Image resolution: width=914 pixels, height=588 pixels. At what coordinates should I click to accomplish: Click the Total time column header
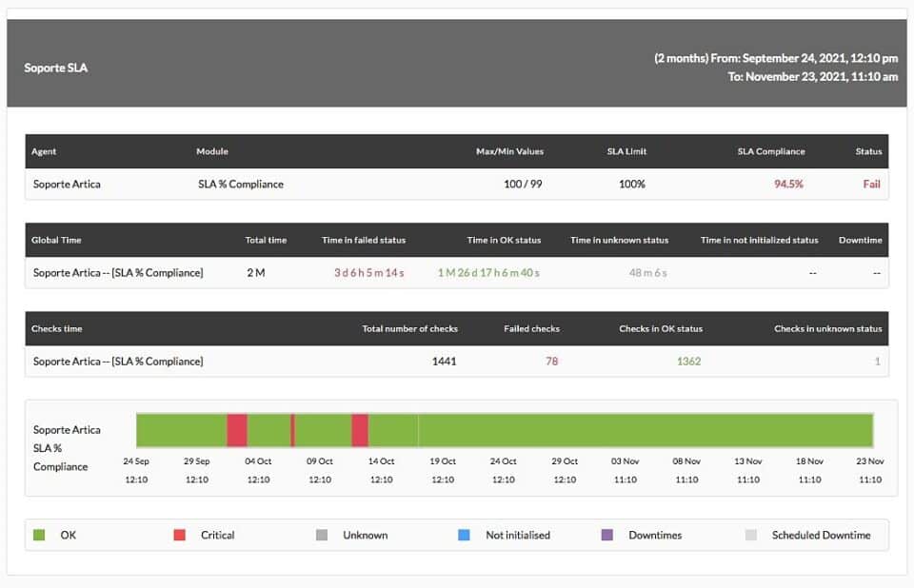coord(266,240)
